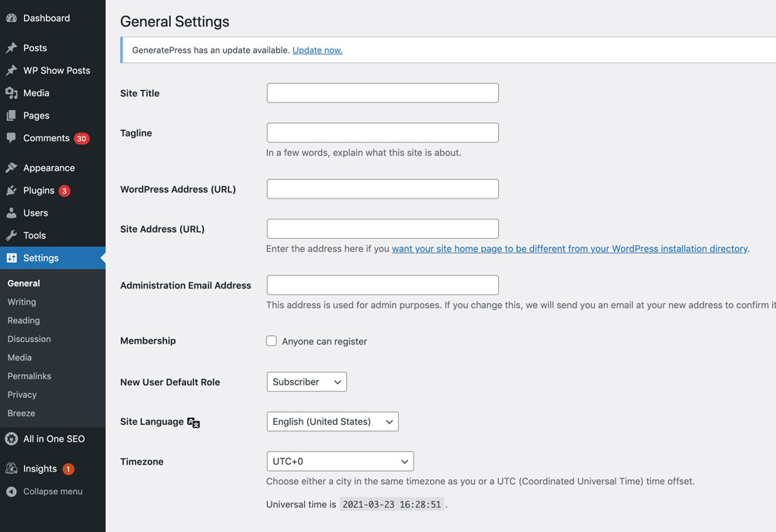Click the General Settings page heading

pyautogui.click(x=175, y=22)
